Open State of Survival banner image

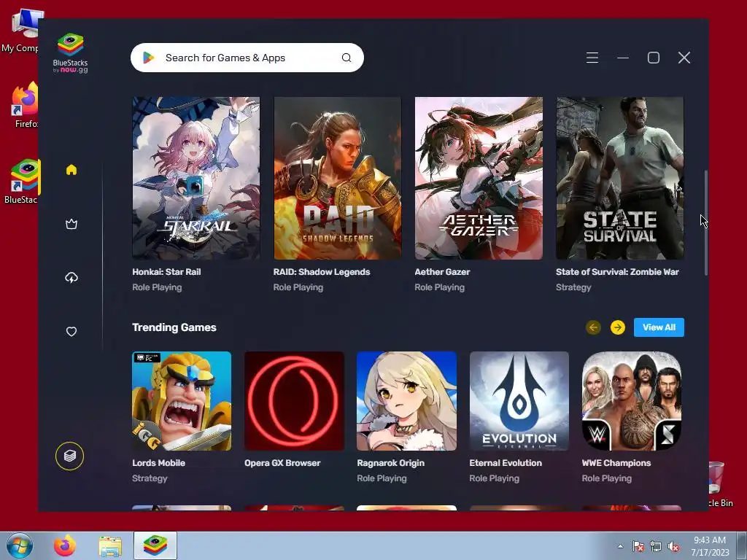coord(620,178)
